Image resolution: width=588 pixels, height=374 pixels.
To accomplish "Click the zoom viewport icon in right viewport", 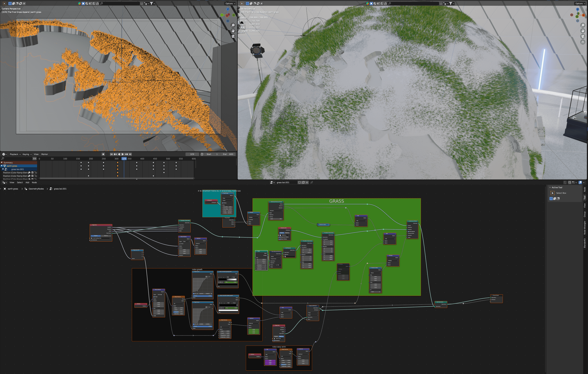I will coord(583,25).
